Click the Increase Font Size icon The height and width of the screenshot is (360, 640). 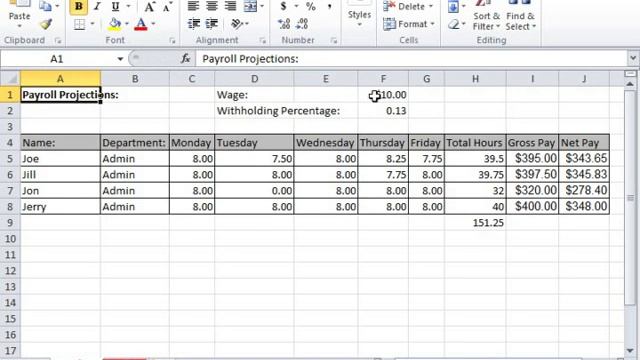point(149,7)
